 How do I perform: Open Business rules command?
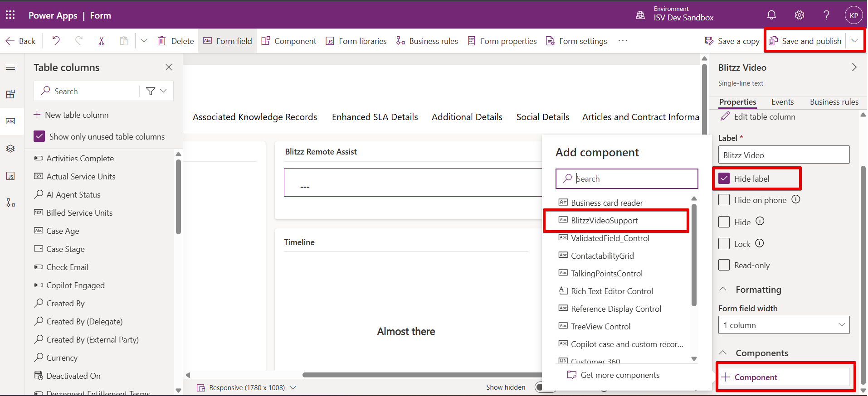coord(427,41)
